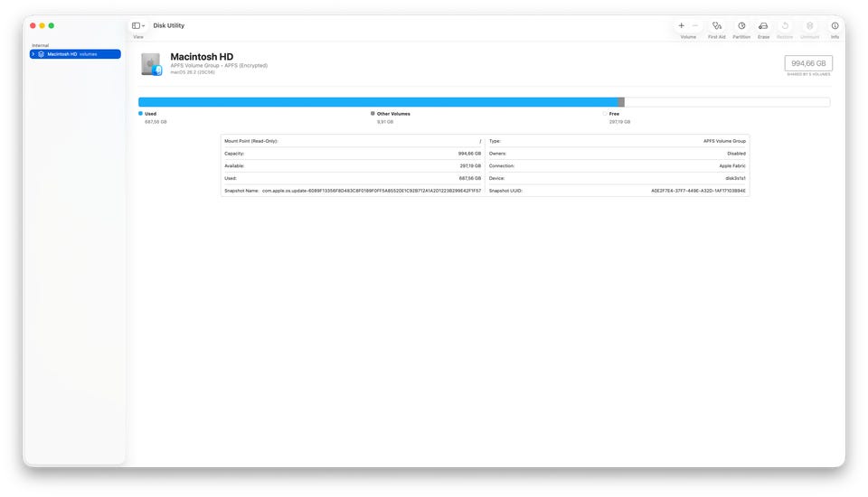Click the Shared by 5 Volumes caption

[808, 74]
